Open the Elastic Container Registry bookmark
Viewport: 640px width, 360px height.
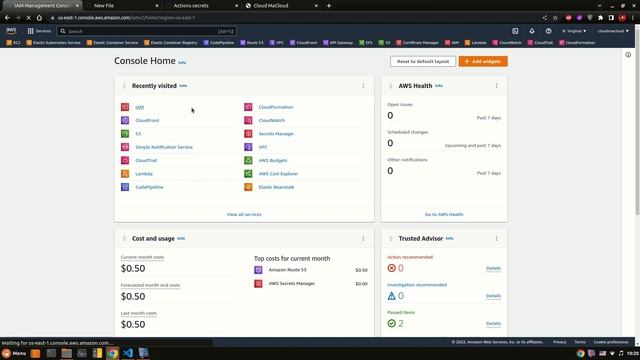(x=171, y=42)
